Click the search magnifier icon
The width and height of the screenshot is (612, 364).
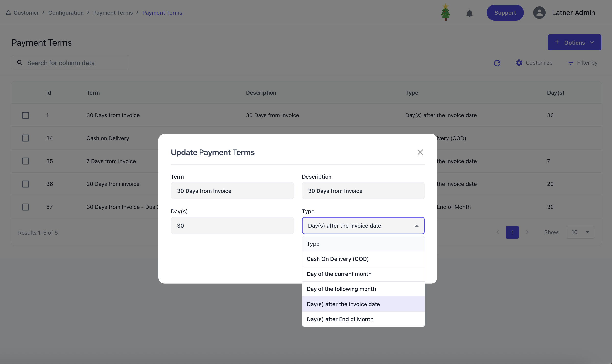(20, 63)
